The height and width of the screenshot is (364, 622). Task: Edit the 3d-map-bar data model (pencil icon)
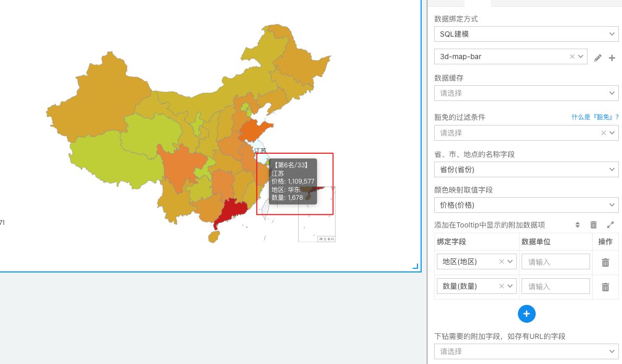(598, 58)
